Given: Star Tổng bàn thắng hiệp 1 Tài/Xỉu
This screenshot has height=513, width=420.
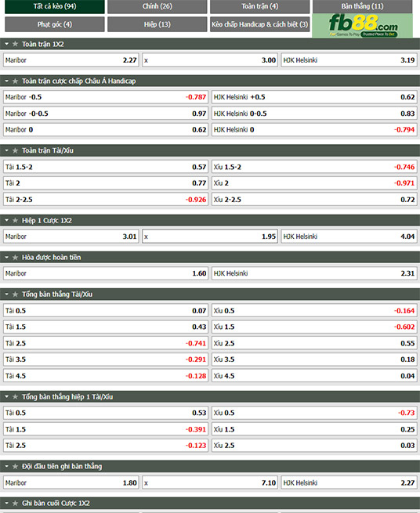Looking at the screenshot, I should 15,397.
